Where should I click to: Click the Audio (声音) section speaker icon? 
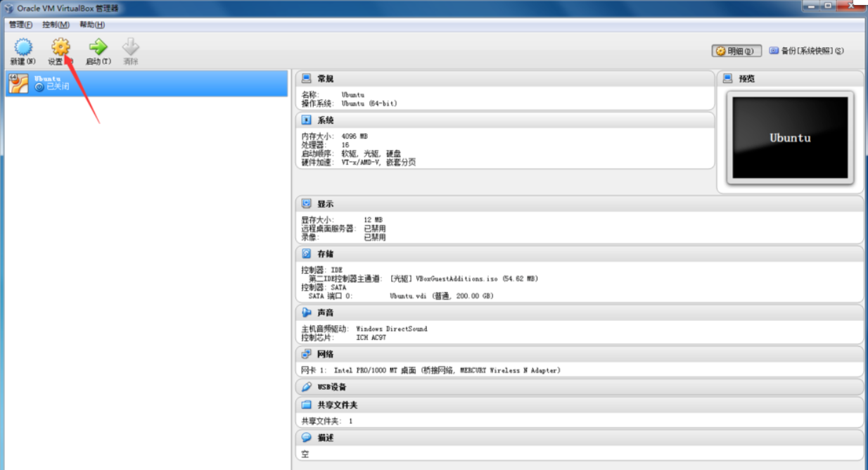tap(307, 312)
